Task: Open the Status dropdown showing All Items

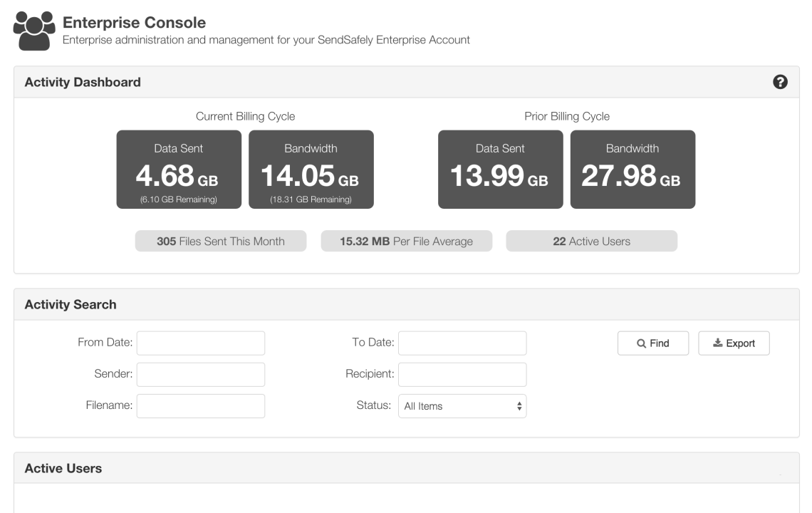Action: tap(462, 406)
